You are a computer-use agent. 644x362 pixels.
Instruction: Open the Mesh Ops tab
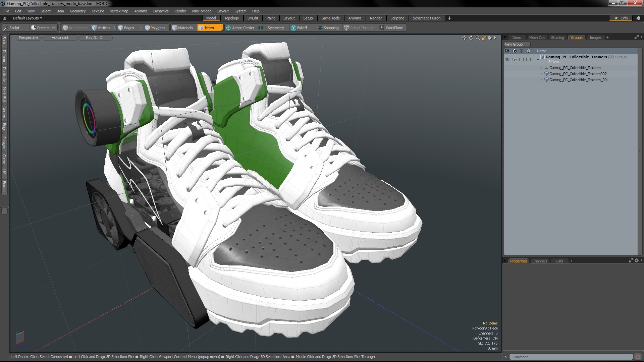coord(537,38)
